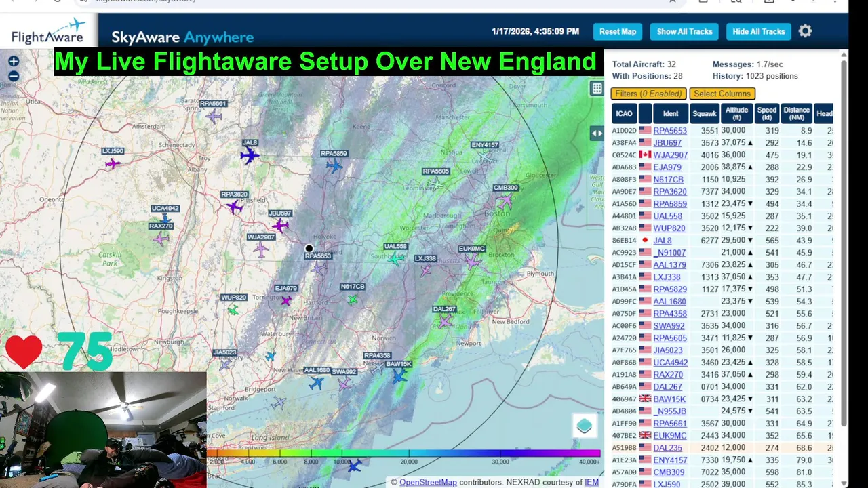Expand the Filters (0 Enabled) panel
Viewport: 868px width, 488px height.
coord(649,94)
